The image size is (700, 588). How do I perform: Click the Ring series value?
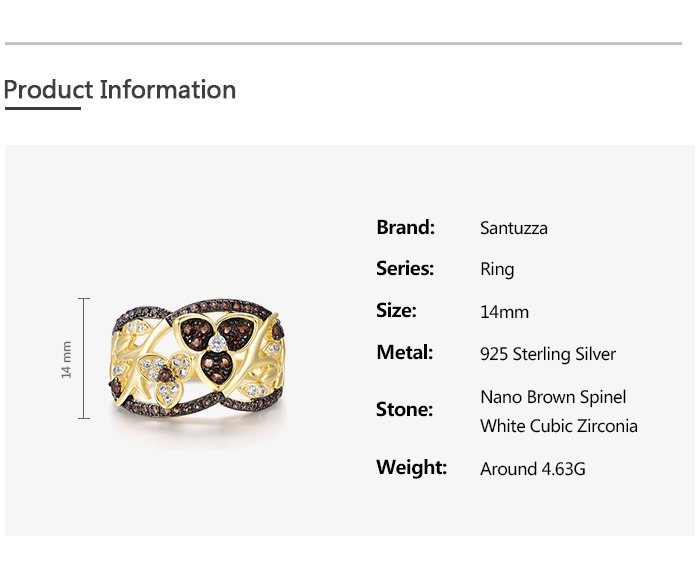pyautogui.click(x=497, y=269)
